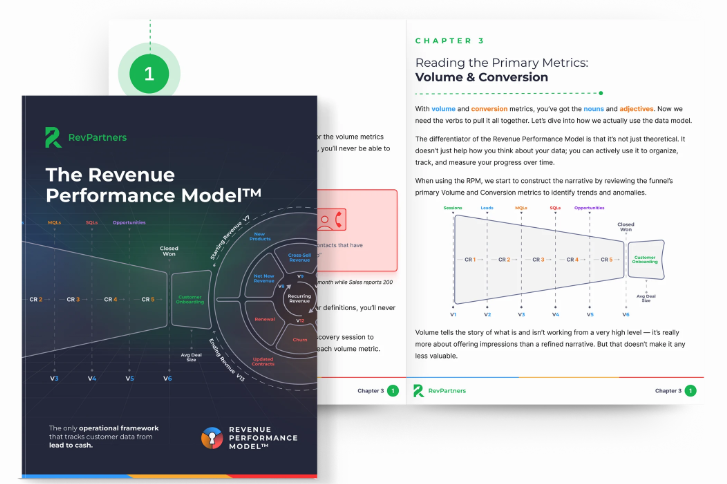Click the New Products label on the wheel
Image resolution: width=727 pixels, height=484 pixels.
pyautogui.click(x=260, y=236)
